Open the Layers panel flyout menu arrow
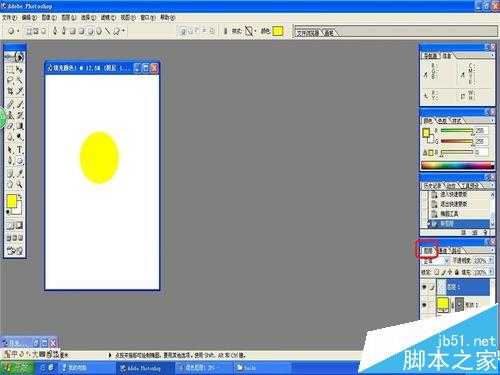Viewport: 500px width, 375px height. click(492, 250)
